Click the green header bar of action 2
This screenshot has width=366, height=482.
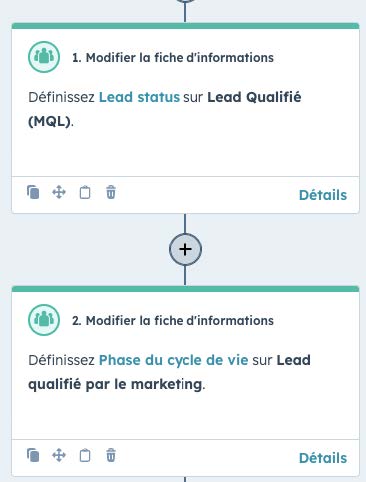pos(185,289)
